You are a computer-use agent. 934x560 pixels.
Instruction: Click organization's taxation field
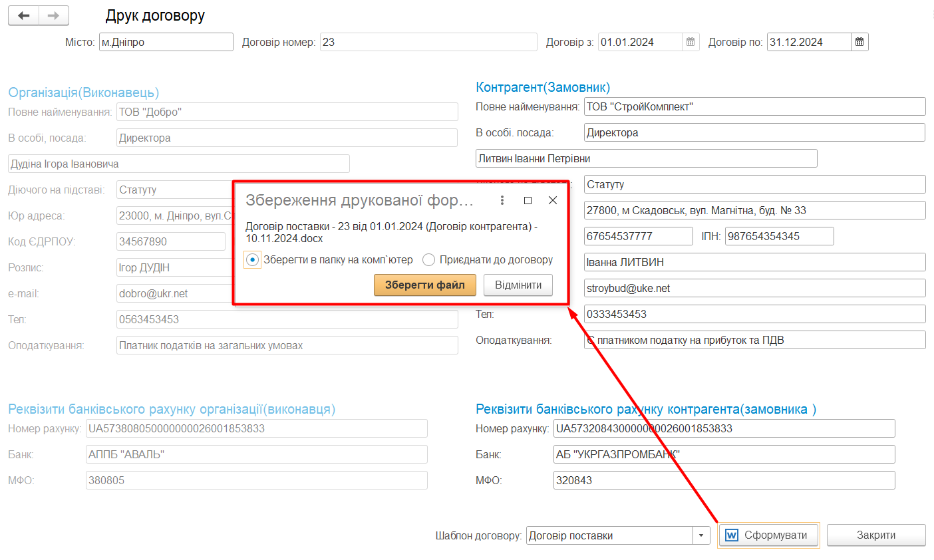coord(287,345)
